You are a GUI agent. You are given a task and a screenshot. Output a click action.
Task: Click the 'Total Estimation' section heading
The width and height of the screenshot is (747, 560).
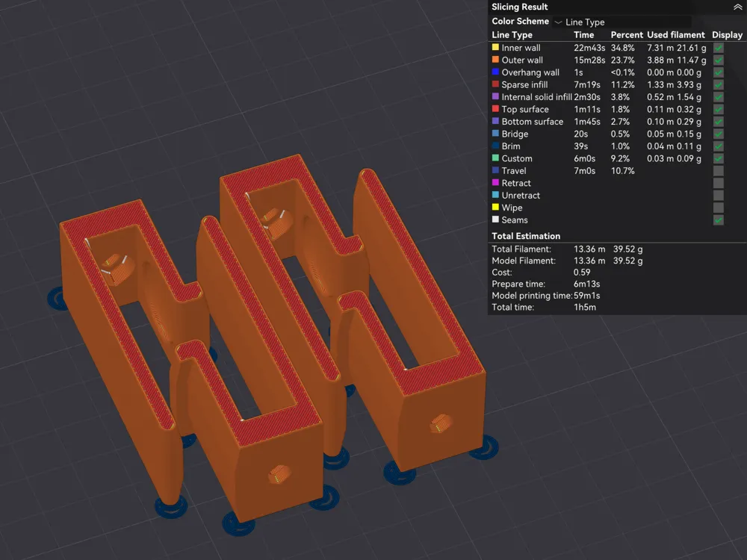[x=526, y=236]
